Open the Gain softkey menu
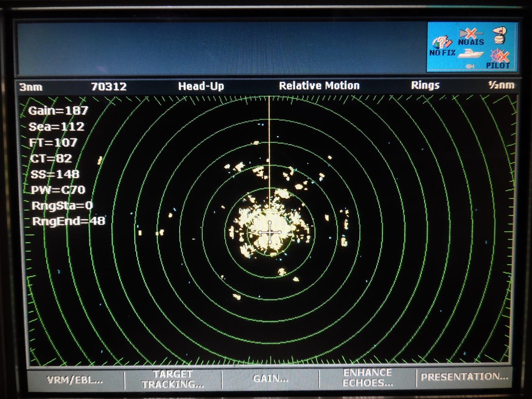The width and height of the screenshot is (532, 399). click(270, 379)
